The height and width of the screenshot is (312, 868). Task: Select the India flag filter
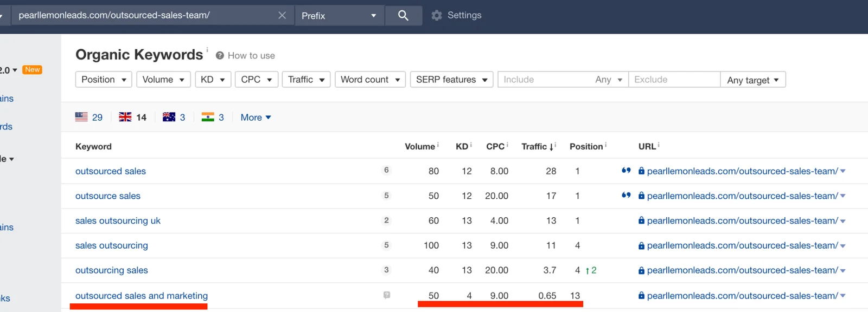coord(208,117)
